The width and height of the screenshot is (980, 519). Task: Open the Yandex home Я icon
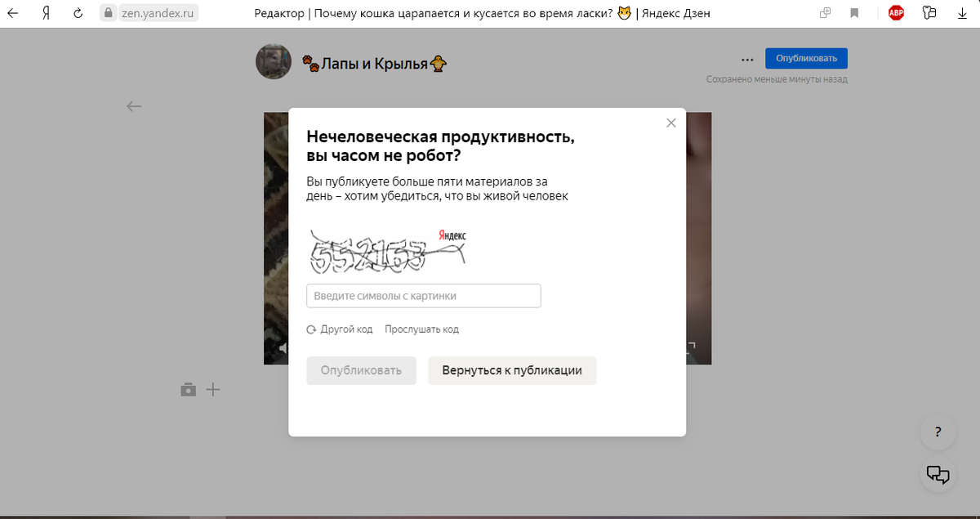(x=47, y=13)
